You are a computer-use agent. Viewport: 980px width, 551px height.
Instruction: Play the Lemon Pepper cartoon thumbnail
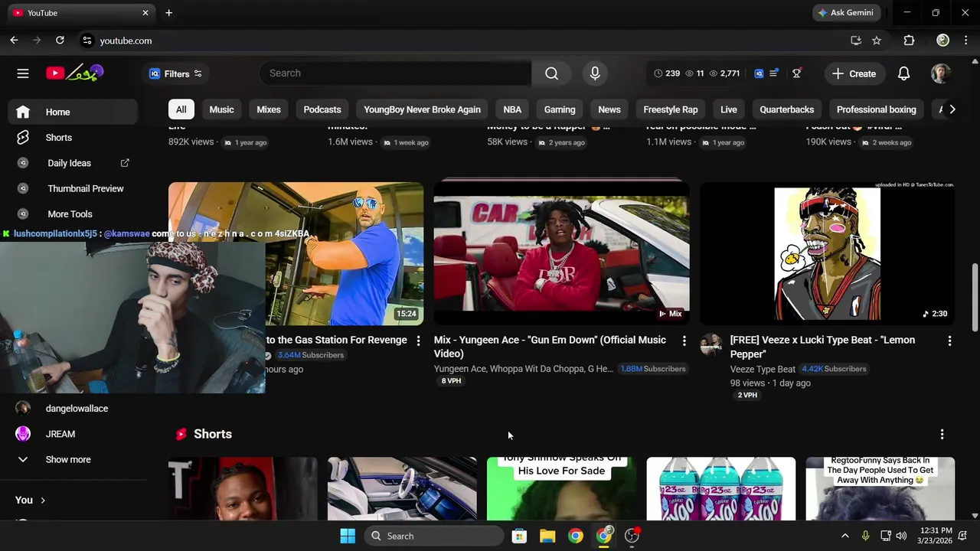click(x=827, y=253)
